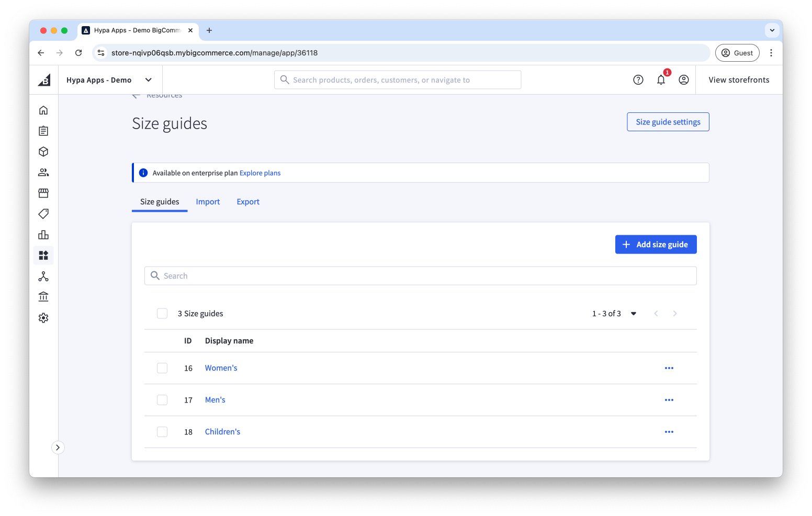Expand the Hypa Apps - Demo store dropdown
Image resolution: width=812 pixels, height=516 pixels.
pos(148,80)
